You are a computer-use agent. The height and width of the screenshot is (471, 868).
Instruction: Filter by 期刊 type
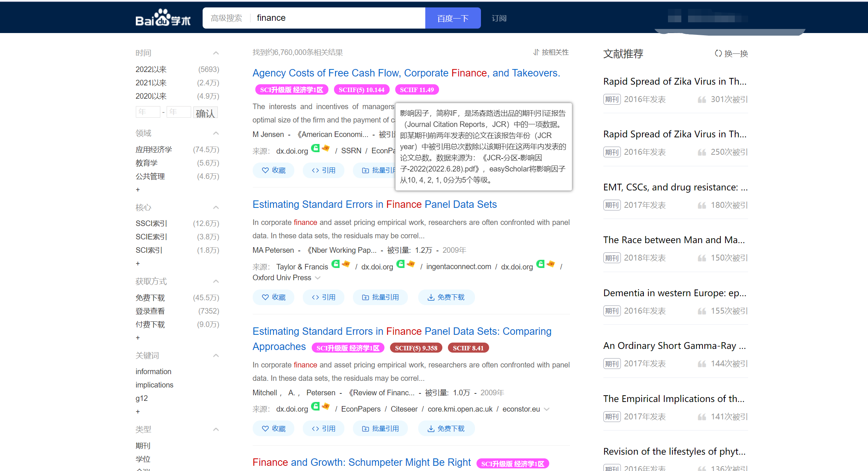point(143,446)
